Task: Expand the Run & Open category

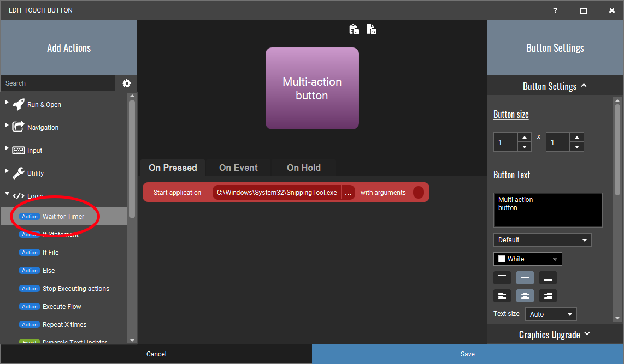Action: pyautogui.click(x=8, y=103)
